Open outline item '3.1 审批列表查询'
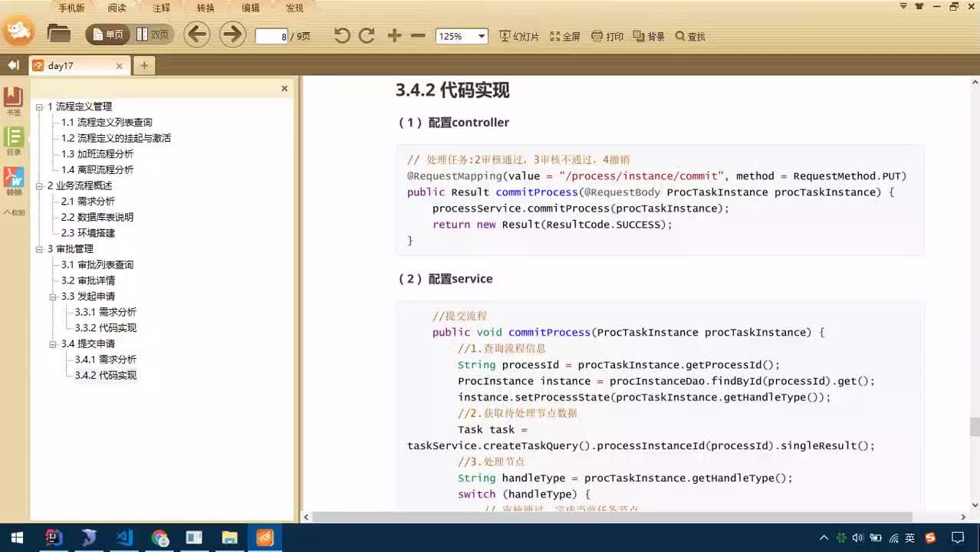Viewport: 980px width, 552px height. [97, 264]
